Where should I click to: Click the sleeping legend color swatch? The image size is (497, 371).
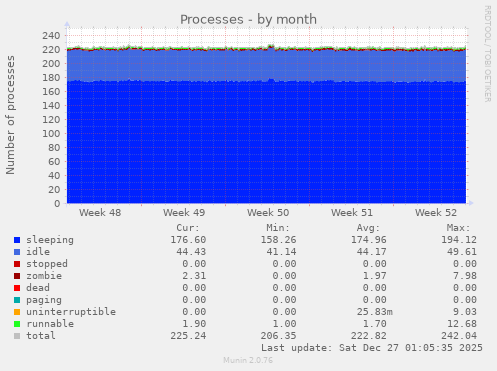tap(17, 240)
